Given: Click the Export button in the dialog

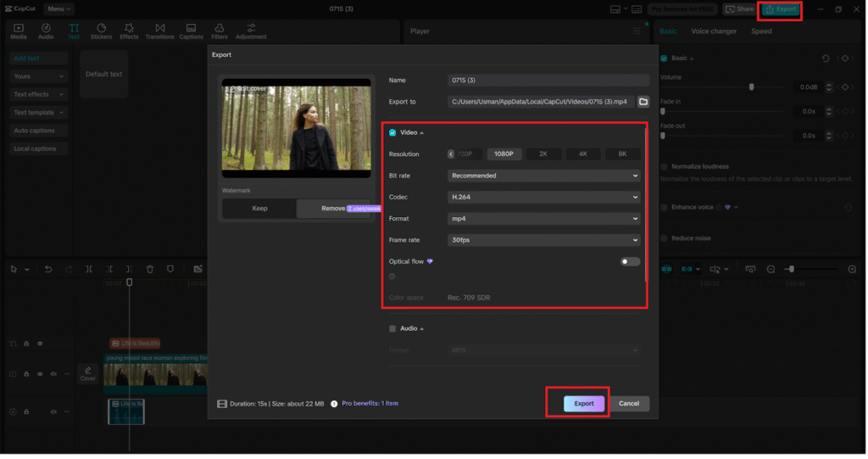Looking at the screenshot, I should 584,404.
